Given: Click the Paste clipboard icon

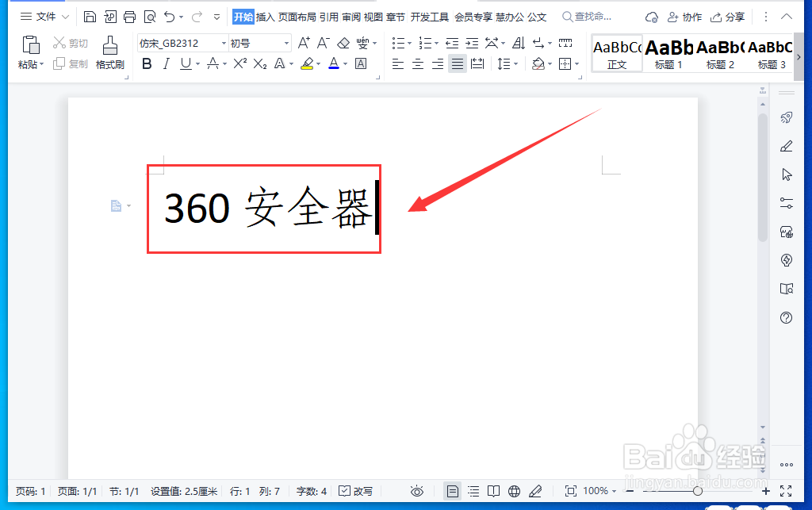Looking at the screenshot, I should [x=31, y=45].
